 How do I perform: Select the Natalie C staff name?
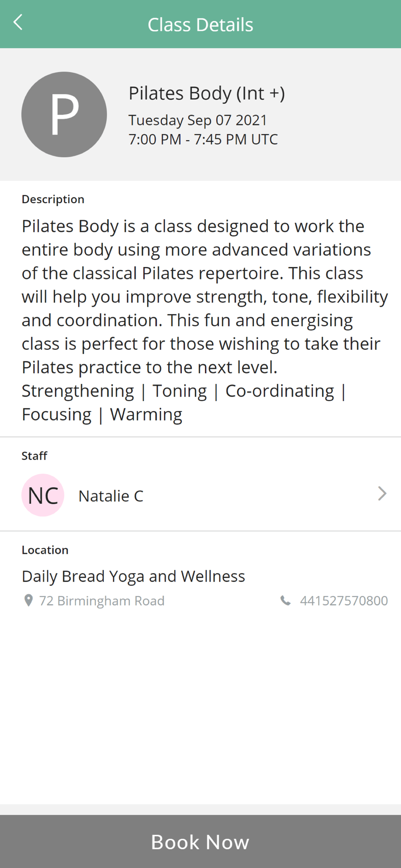(x=111, y=496)
